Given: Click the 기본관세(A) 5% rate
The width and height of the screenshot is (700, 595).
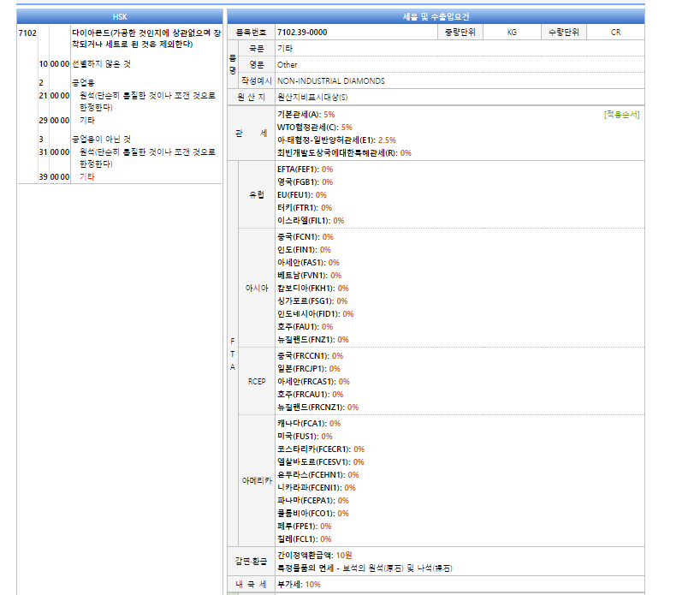Looking at the screenshot, I should tap(306, 114).
